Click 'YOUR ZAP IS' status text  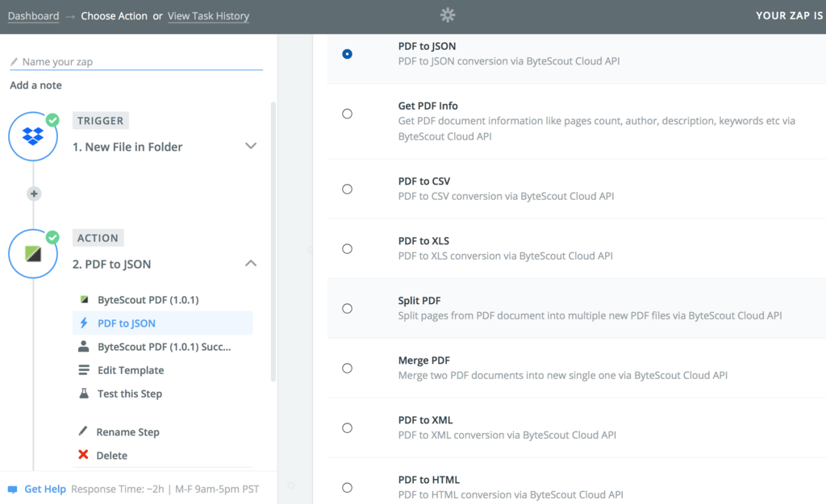pos(789,16)
